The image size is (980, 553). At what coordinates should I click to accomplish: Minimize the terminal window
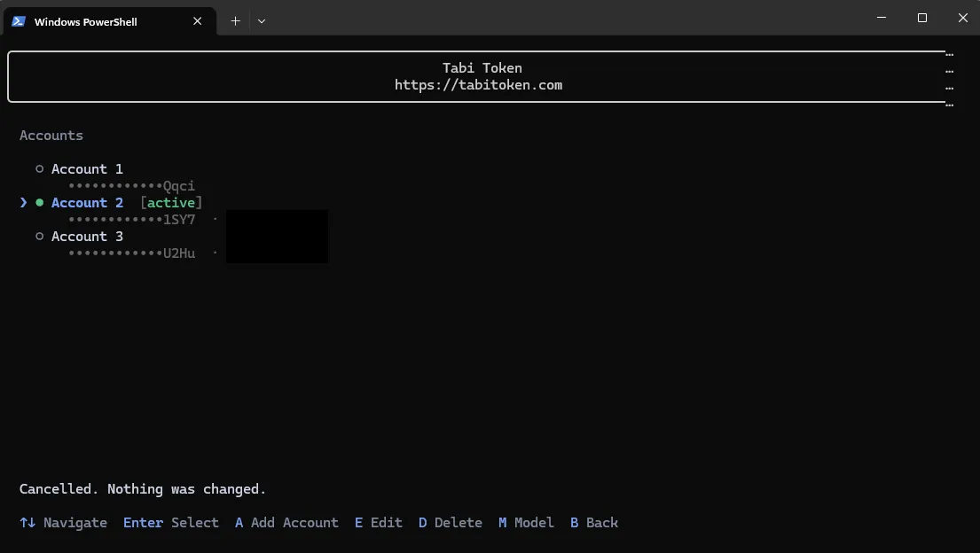tap(882, 18)
